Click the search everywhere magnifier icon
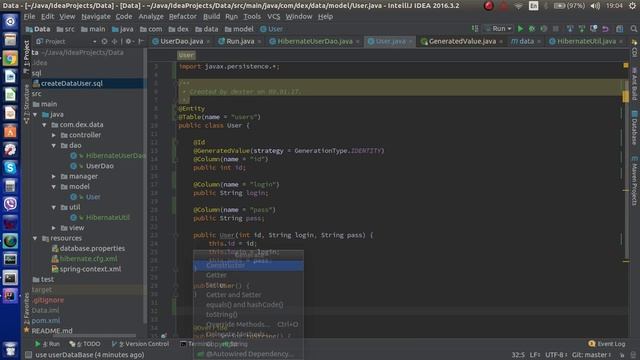The image size is (640, 360). pyautogui.click(x=633, y=29)
